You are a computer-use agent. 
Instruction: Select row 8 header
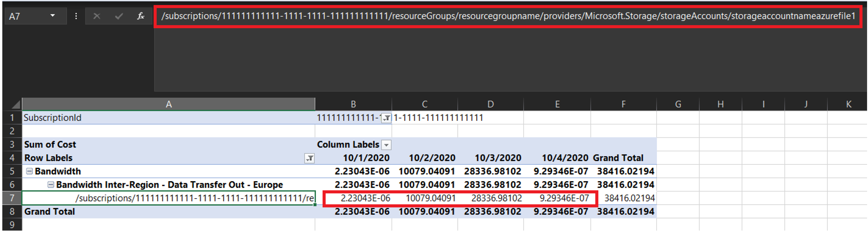pos(12,211)
